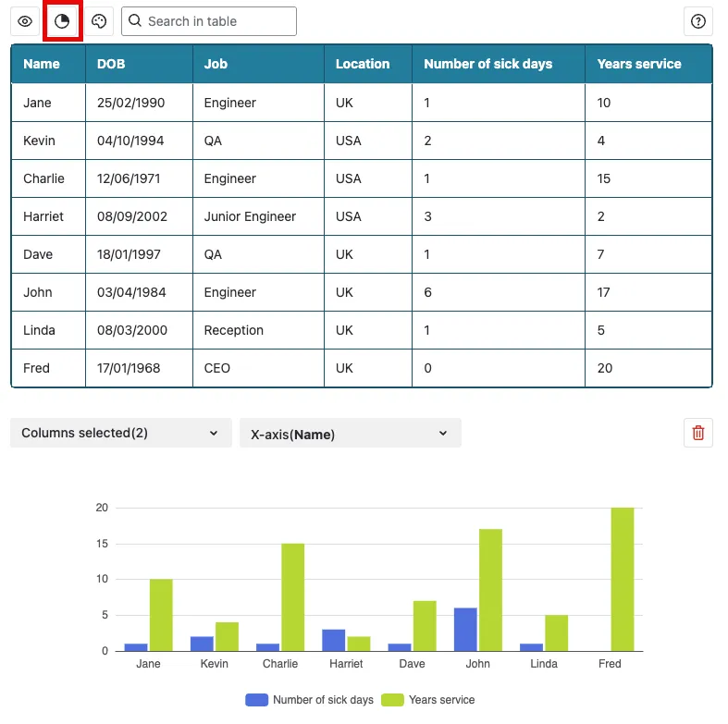
Task: Click Fred's Years service value 20
Action: click(604, 368)
